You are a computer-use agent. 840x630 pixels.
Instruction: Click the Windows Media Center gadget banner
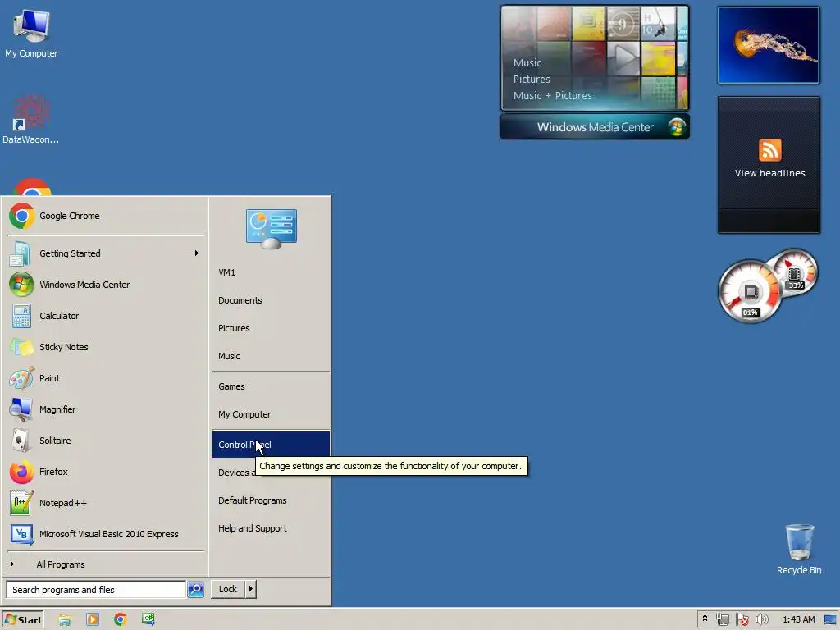595,127
